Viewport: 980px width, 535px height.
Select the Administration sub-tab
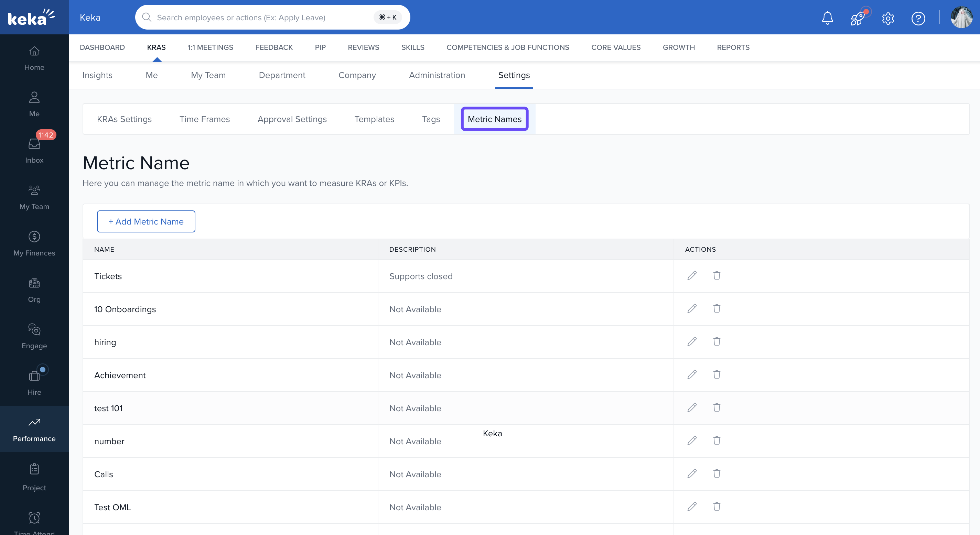click(437, 75)
